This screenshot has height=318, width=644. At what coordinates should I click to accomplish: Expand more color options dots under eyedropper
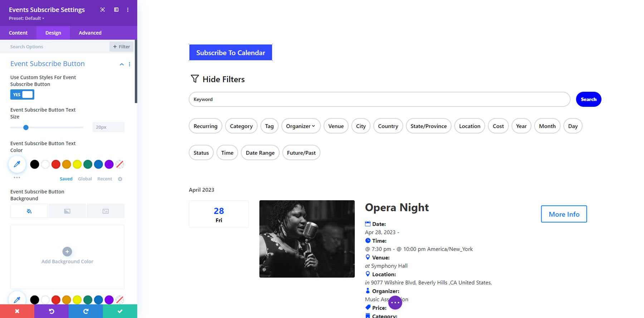(x=17, y=177)
